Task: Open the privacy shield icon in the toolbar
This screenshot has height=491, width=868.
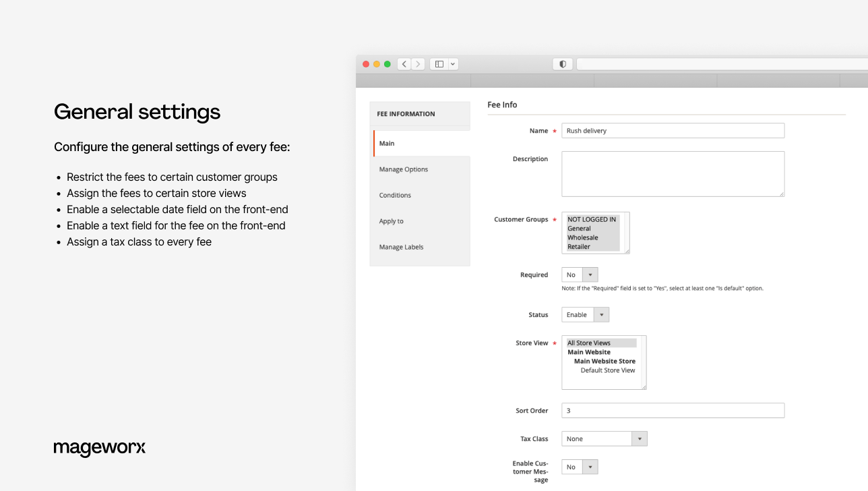Action: click(562, 63)
